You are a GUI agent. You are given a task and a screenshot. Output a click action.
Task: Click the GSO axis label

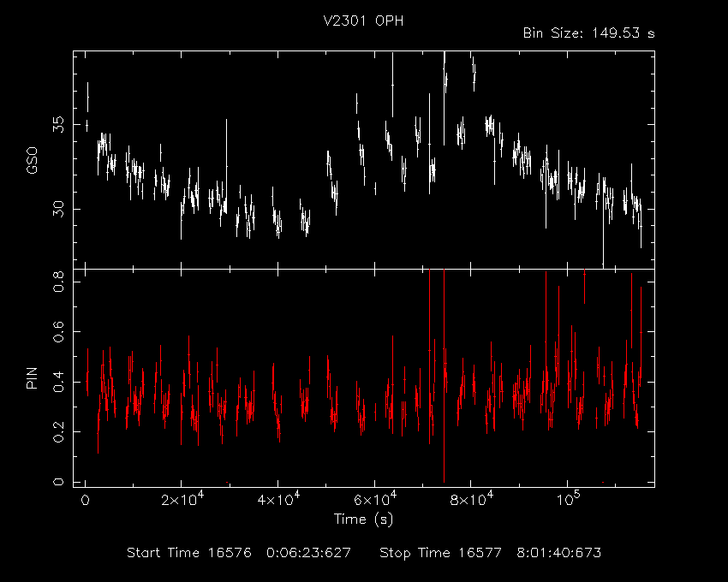32,160
